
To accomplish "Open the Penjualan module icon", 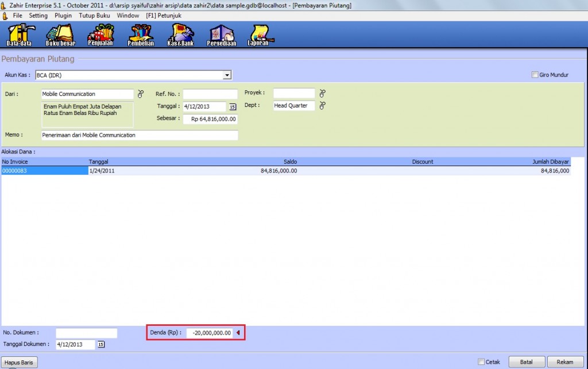I will [x=100, y=34].
